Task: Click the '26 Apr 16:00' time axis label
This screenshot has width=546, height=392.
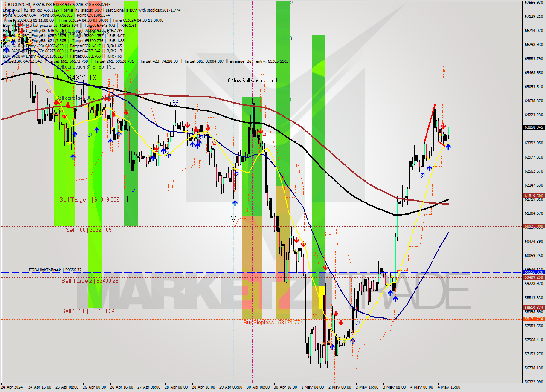Action: point(122,387)
